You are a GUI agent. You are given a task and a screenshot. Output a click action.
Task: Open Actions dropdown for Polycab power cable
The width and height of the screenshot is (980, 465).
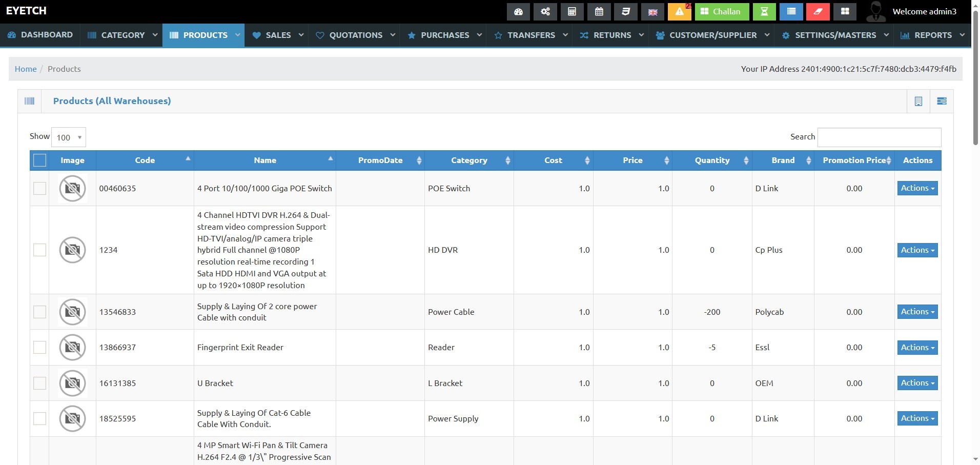[917, 312]
